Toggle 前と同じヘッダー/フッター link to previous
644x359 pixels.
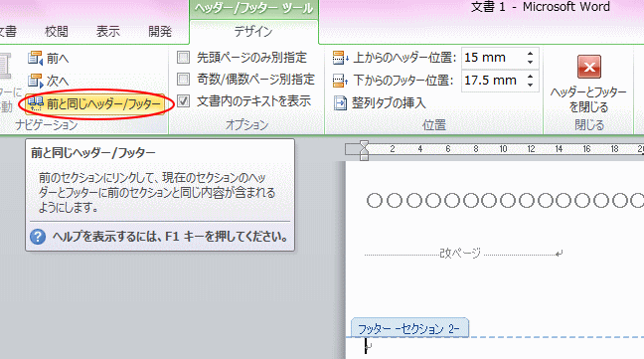[95, 104]
